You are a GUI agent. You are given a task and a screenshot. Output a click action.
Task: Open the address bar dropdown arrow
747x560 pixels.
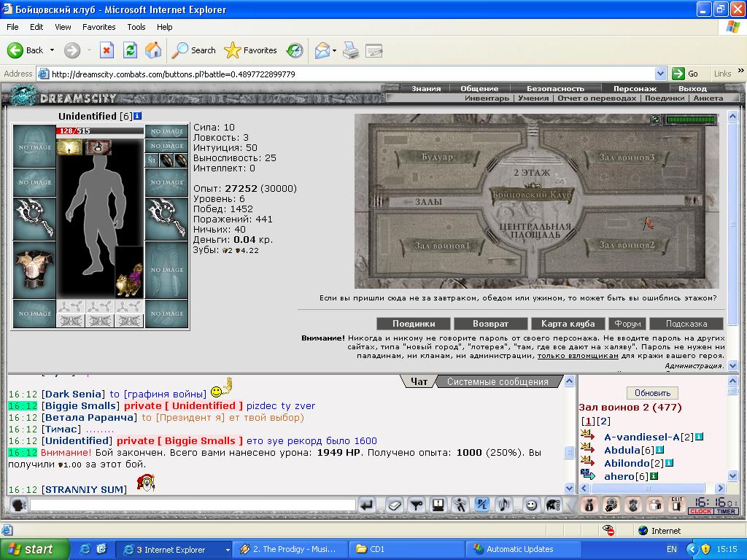[x=660, y=74]
